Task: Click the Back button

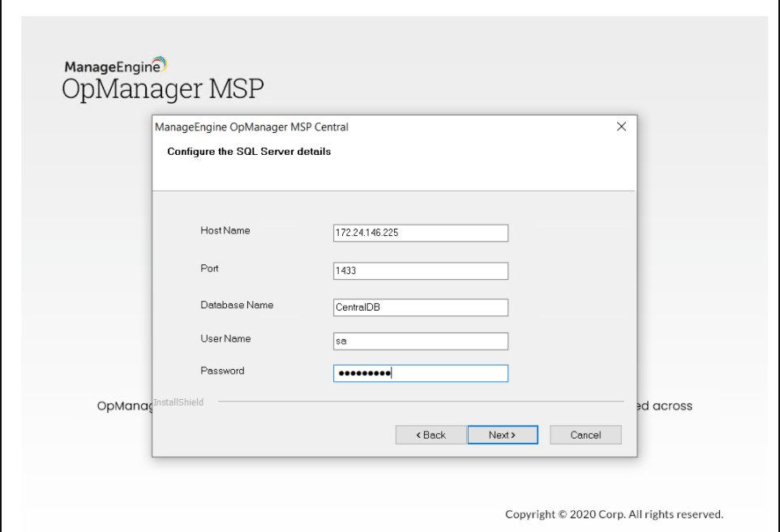Action: (x=431, y=435)
